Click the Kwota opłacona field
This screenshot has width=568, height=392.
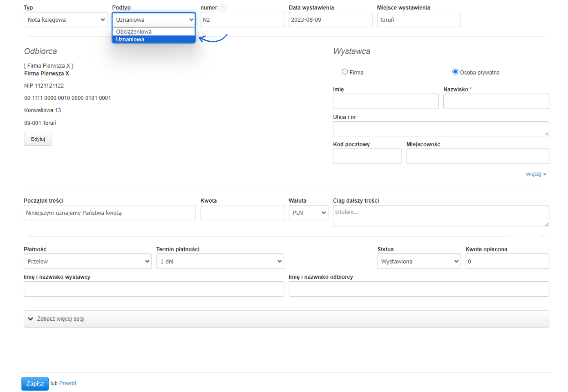(507, 261)
